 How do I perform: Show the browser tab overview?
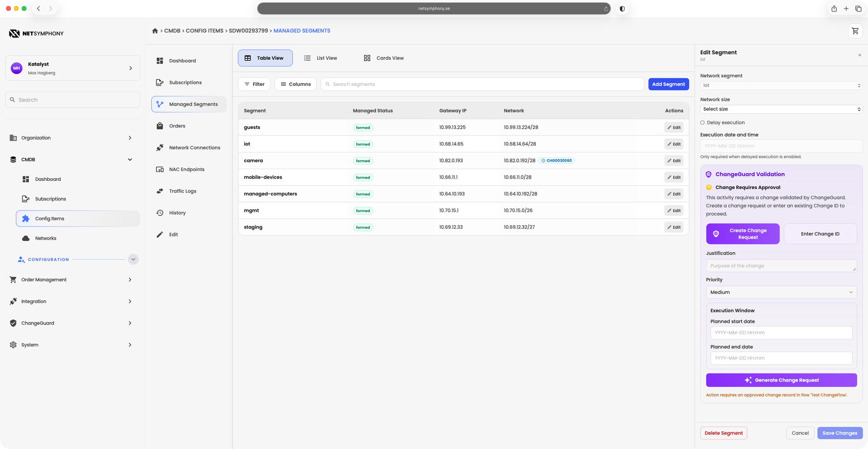858,9
